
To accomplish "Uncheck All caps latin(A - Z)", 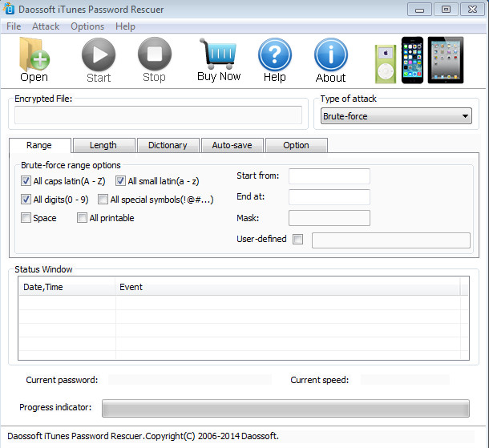I will pos(26,181).
